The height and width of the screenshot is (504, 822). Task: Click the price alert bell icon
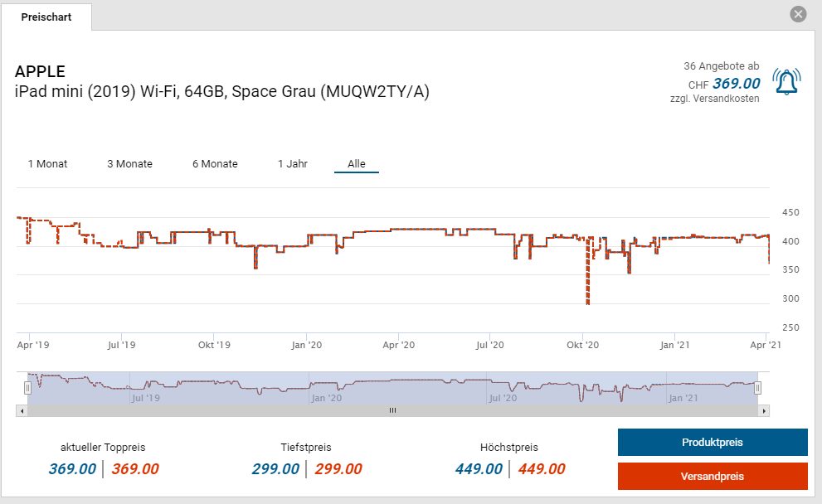click(x=786, y=81)
